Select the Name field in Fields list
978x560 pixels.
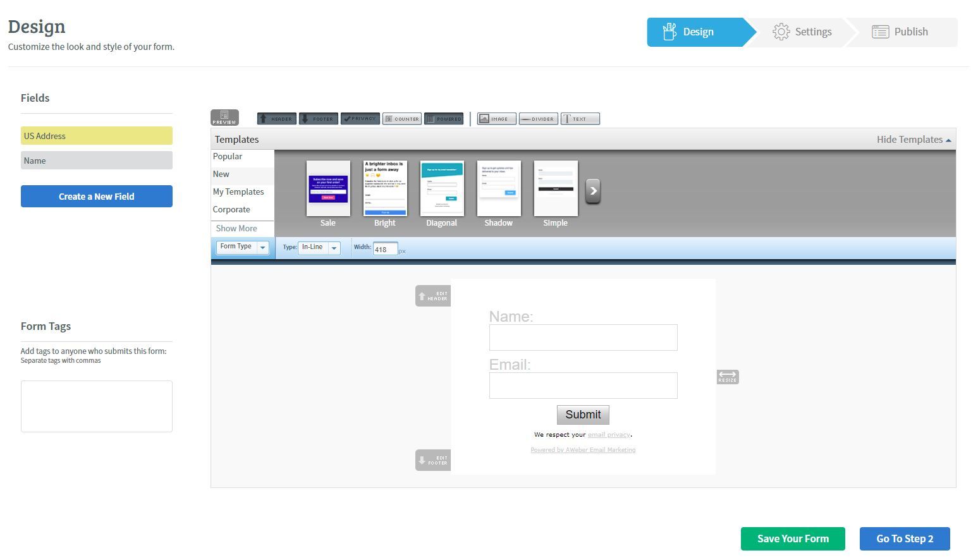click(x=97, y=161)
